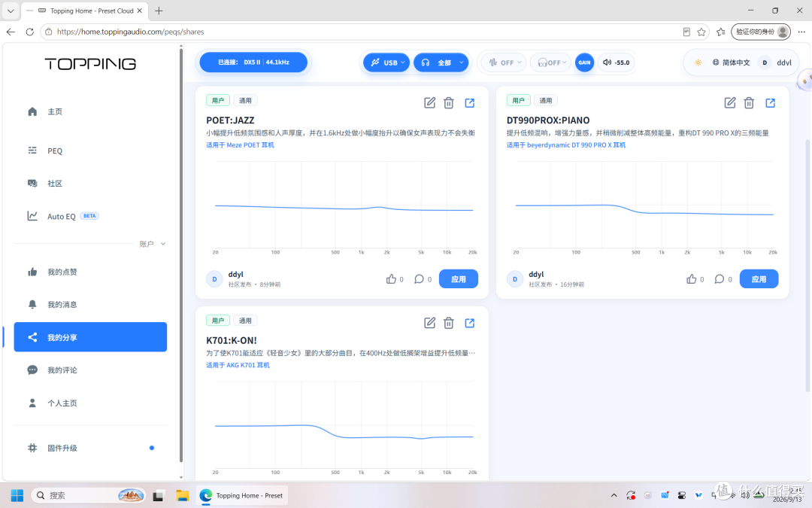
Task: Click ddyl avatar on DT990PROX:PIANO card
Action: (x=515, y=279)
